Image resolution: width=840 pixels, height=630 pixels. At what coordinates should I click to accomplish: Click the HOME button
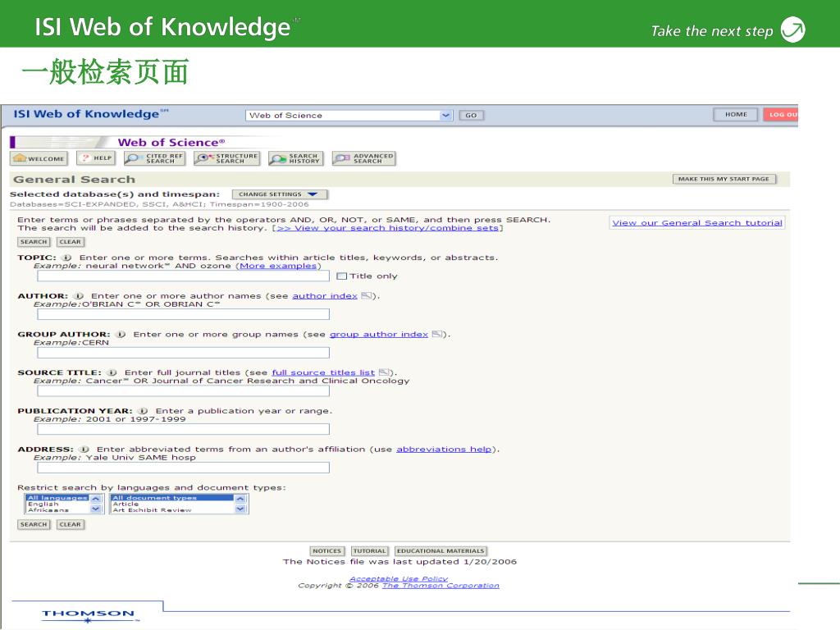click(x=736, y=115)
